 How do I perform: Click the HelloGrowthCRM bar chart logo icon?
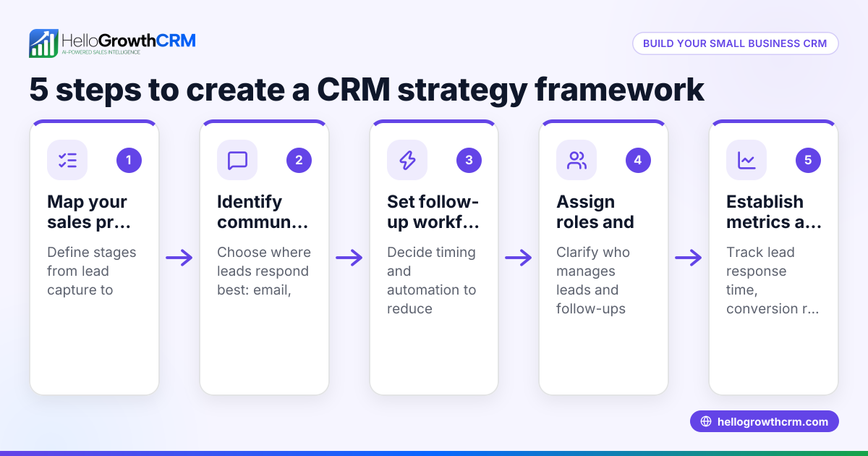[x=43, y=43]
